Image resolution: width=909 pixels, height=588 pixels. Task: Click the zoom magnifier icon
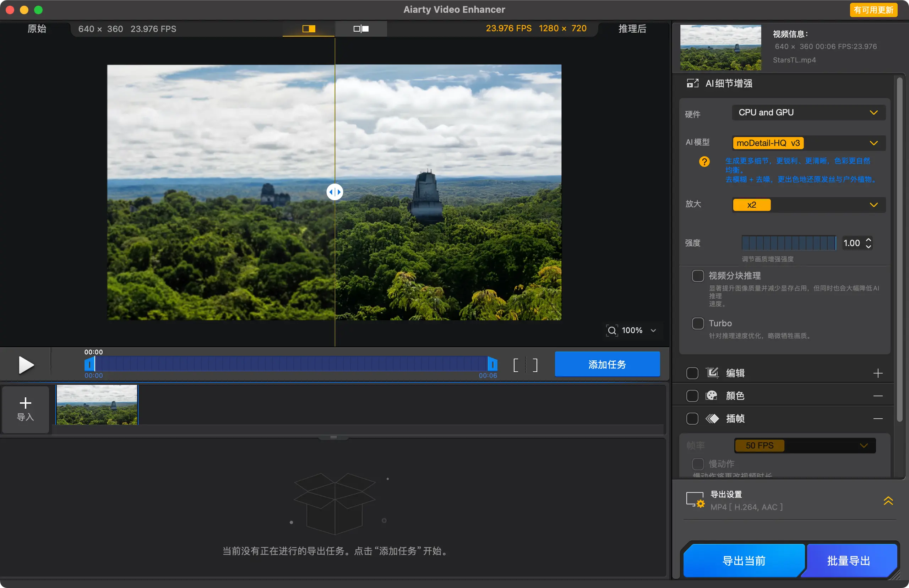point(611,330)
